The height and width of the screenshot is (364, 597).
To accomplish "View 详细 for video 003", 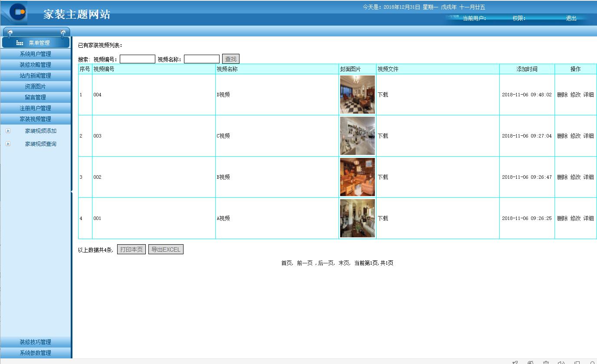I will (588, 136).
